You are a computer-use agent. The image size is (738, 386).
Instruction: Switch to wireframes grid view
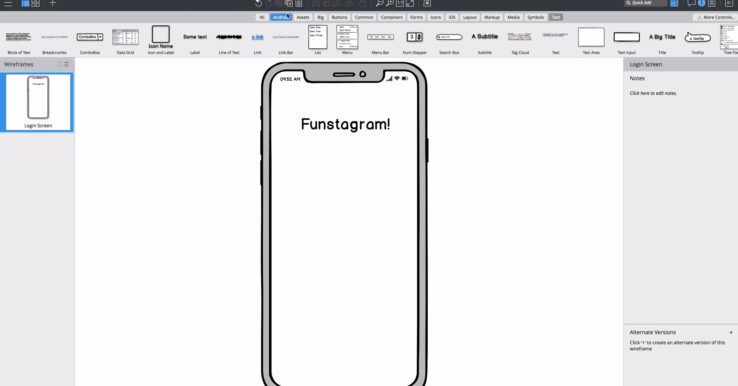click(36, 3)
